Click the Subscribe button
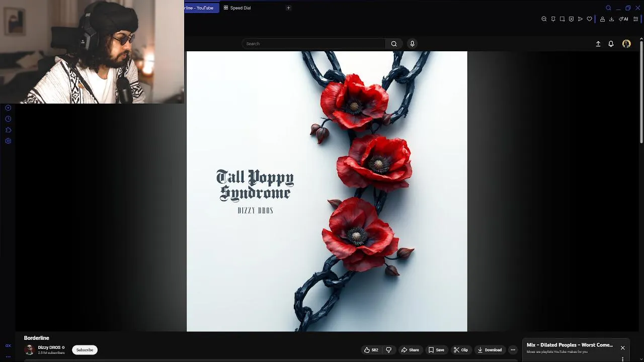 (x=85, y=350)
